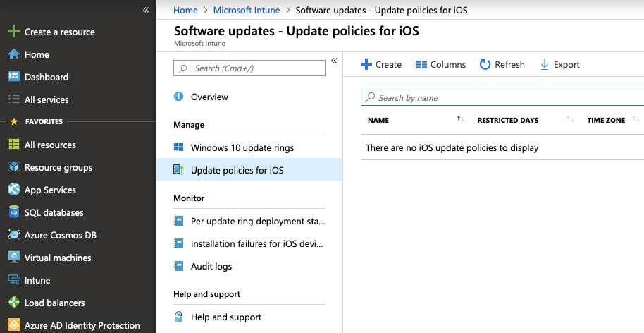
Task: Click 'There are no iOS update policies' message
Action: pos(452,147)
